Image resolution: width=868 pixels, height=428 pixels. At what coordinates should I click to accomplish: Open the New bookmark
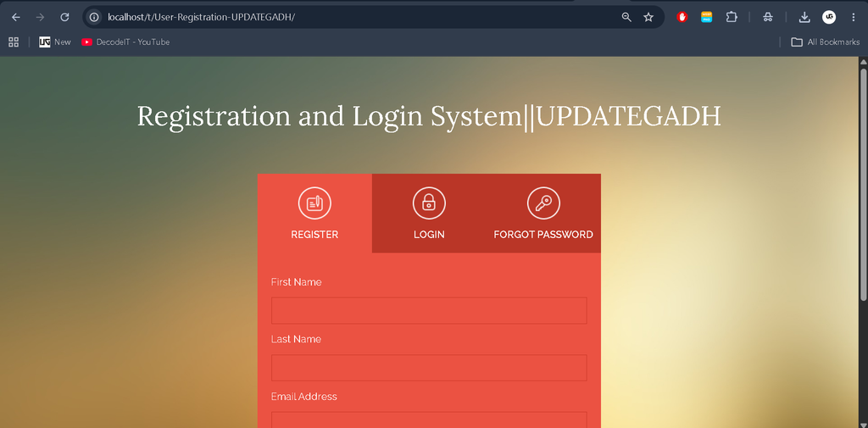pyautogui.click(x=55, y=42)
